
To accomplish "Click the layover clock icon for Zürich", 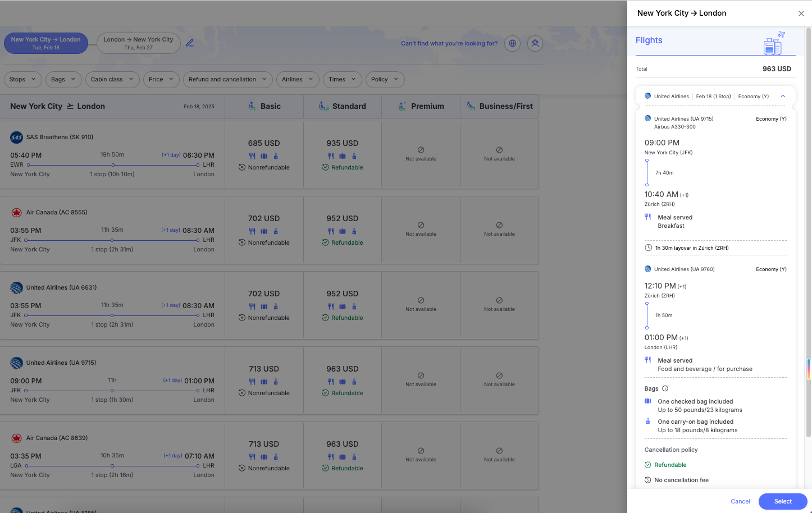I will [648, 248].
